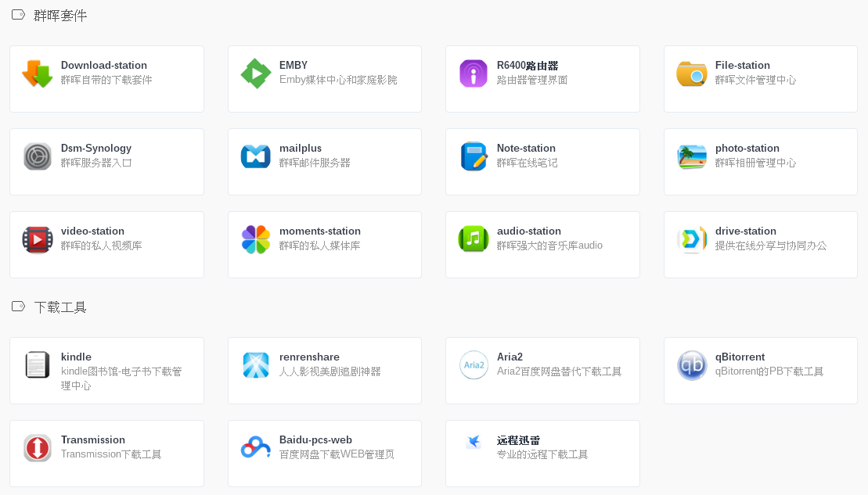
Task: Click description Emby媒体中心和家庭影院
Action: [x=338, y=80]
